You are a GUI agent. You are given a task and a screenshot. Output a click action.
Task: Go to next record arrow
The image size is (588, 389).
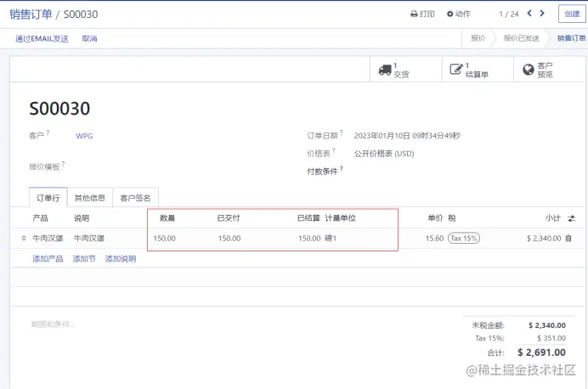(x=542, y=14)
